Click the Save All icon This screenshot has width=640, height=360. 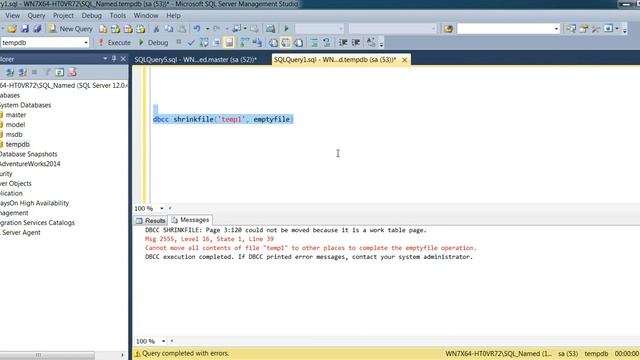pos(37,29)
